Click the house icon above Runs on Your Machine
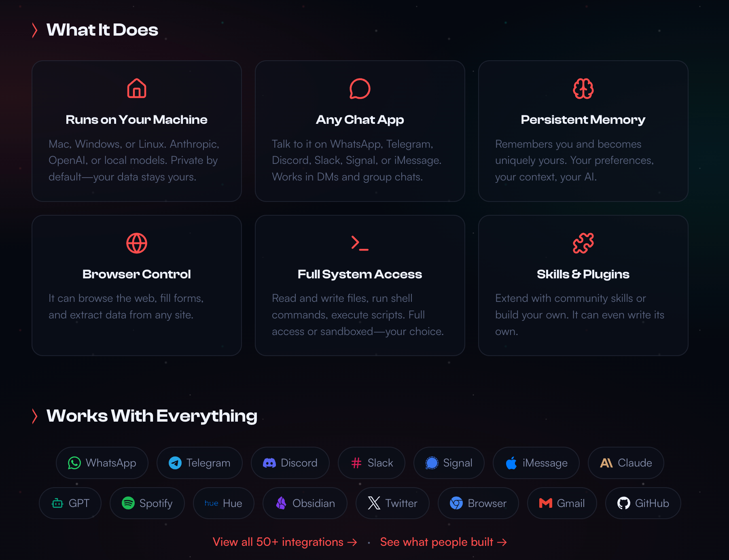The image size is (729, 560). click(137, 89)
